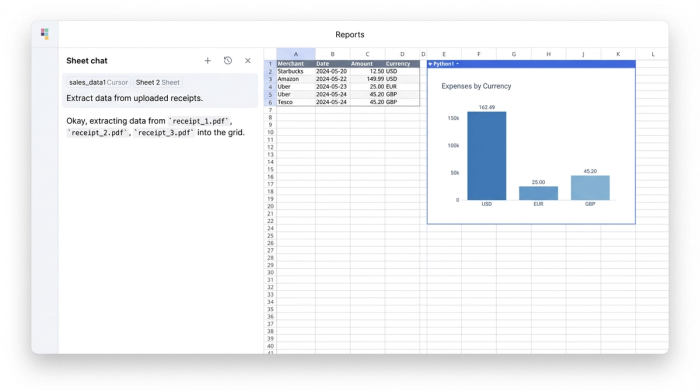Click the EUR currency cell in table
The image size is (700, 391).
[x=402, y=87]
